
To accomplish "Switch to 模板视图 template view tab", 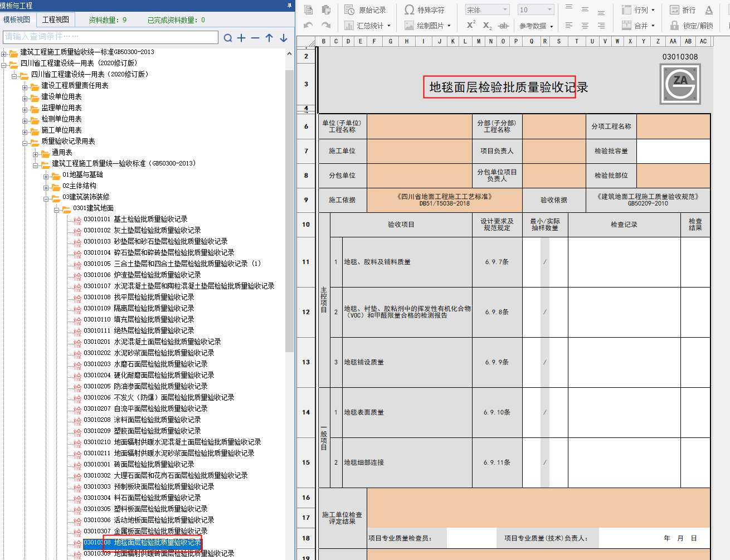I will (x=17, y=20).
